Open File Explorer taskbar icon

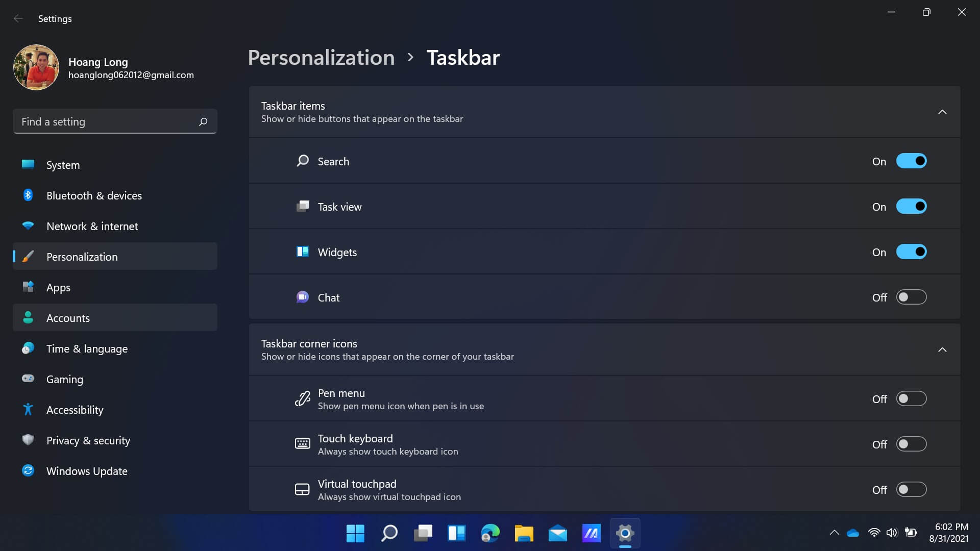[524, 534]
